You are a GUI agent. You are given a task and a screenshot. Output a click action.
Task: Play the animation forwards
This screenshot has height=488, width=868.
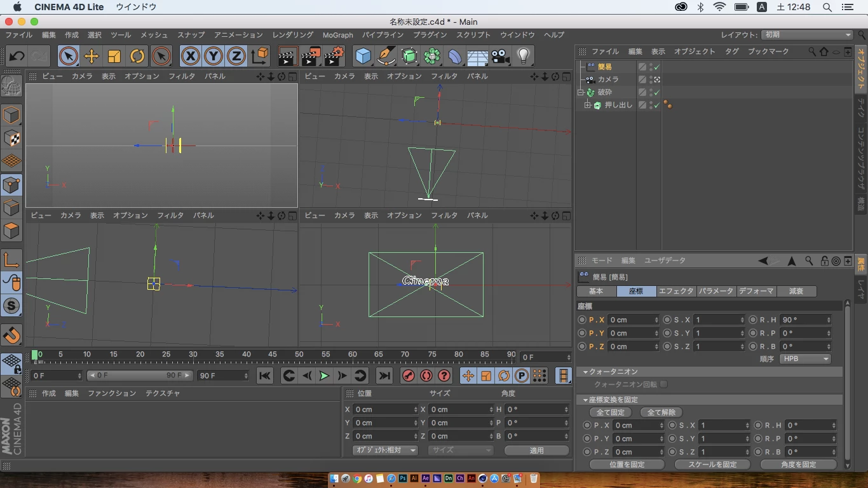tap(324, 376)
